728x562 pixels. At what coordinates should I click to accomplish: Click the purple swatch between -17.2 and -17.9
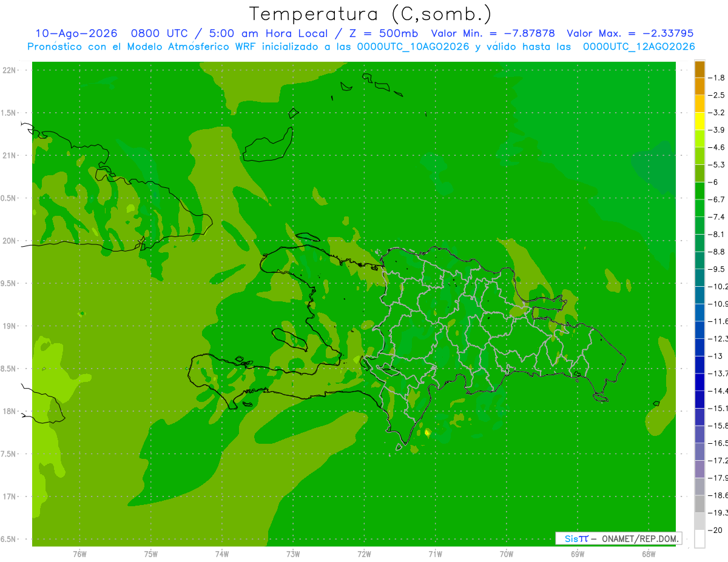699,469
